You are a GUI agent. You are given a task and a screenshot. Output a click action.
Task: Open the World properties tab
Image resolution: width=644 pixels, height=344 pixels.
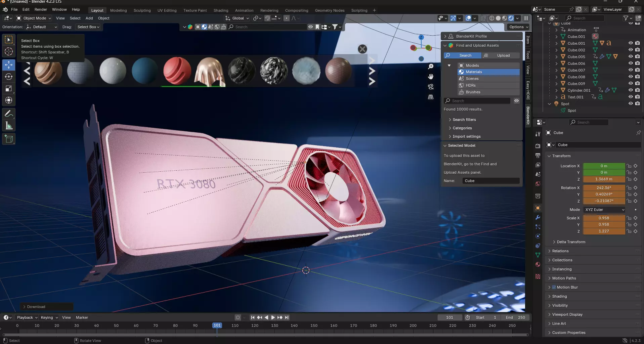[538, 184]
